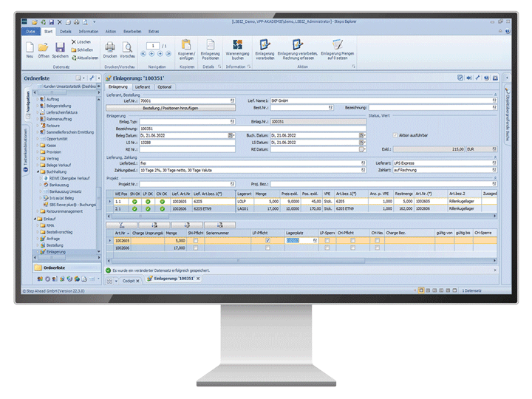
Task: Click the Drucken printer icon
Action: pyautogui.click(x=109, y=48)
